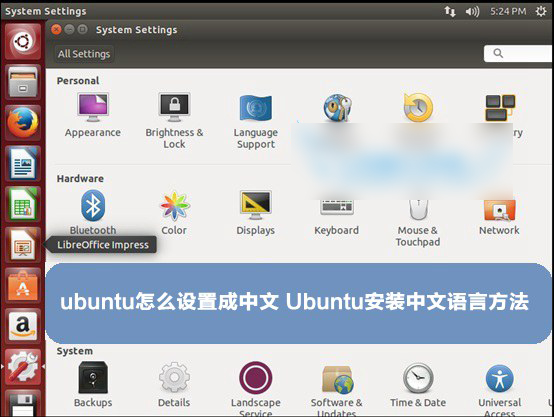
Task: Open the Time & Date icon
Action: (x=418, y=378)
